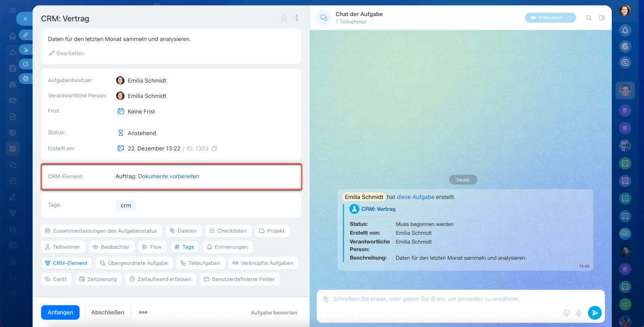
Task: Copy the task ID 1303
Action: click(214, 148)
